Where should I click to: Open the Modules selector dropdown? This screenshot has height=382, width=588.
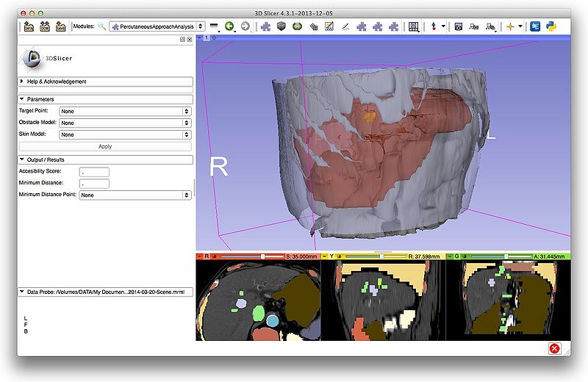click(157, 26)
